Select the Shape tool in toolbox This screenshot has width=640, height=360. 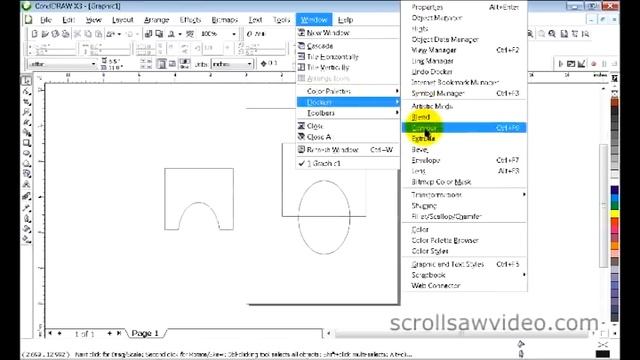point(27,91)
